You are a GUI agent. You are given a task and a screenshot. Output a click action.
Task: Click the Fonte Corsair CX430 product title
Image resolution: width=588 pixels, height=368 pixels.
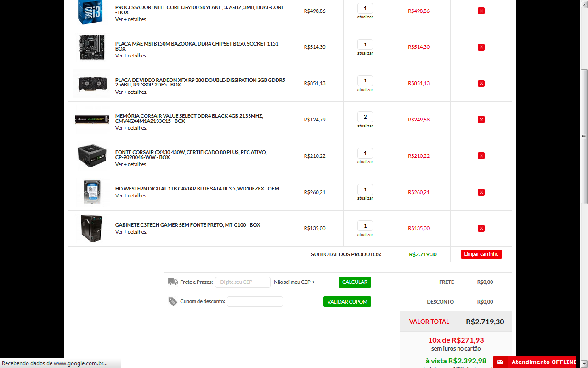tap(191, 155)
